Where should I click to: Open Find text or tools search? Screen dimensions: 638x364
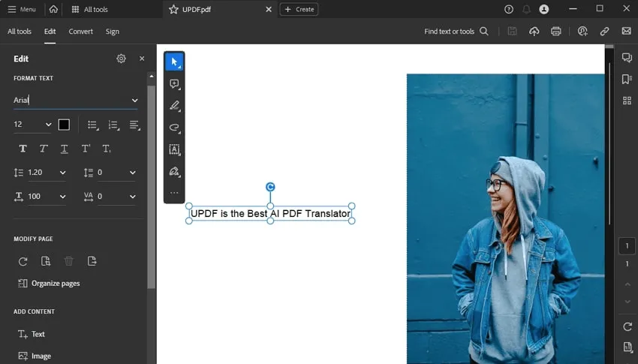(456, 32)
